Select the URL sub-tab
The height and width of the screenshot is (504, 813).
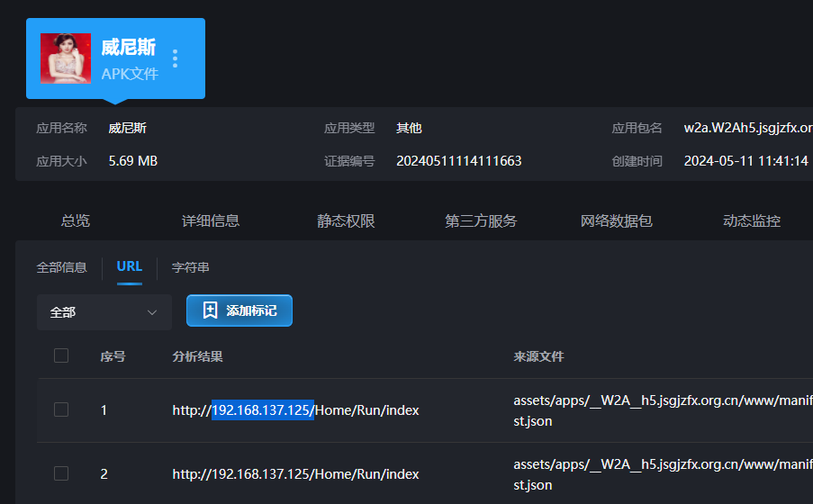click(130, 266)
